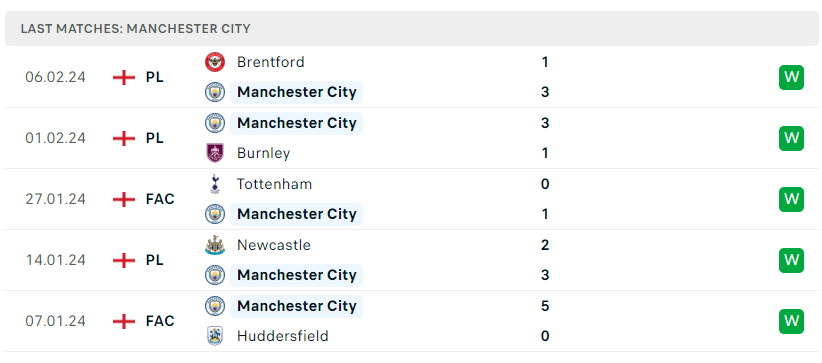This screenshot has height=363, width=822.
Task: Open the Brentford team link
Action: click(271, 62)
